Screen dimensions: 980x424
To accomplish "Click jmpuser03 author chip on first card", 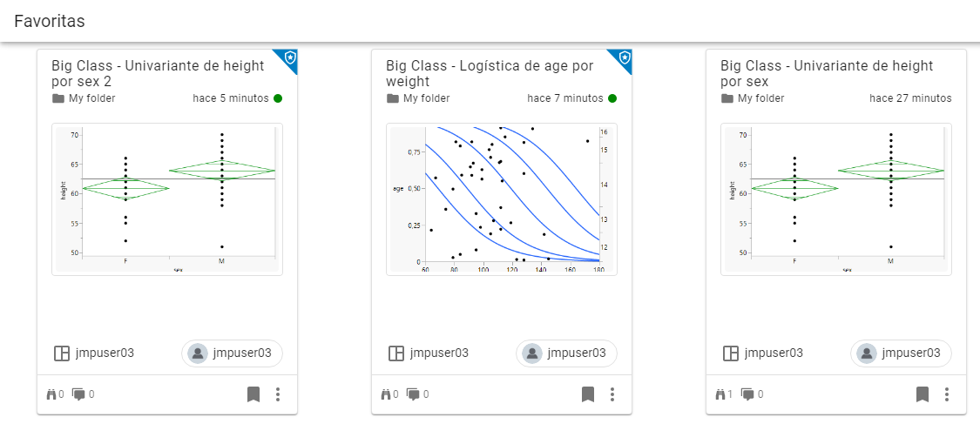I will [233, 353].
